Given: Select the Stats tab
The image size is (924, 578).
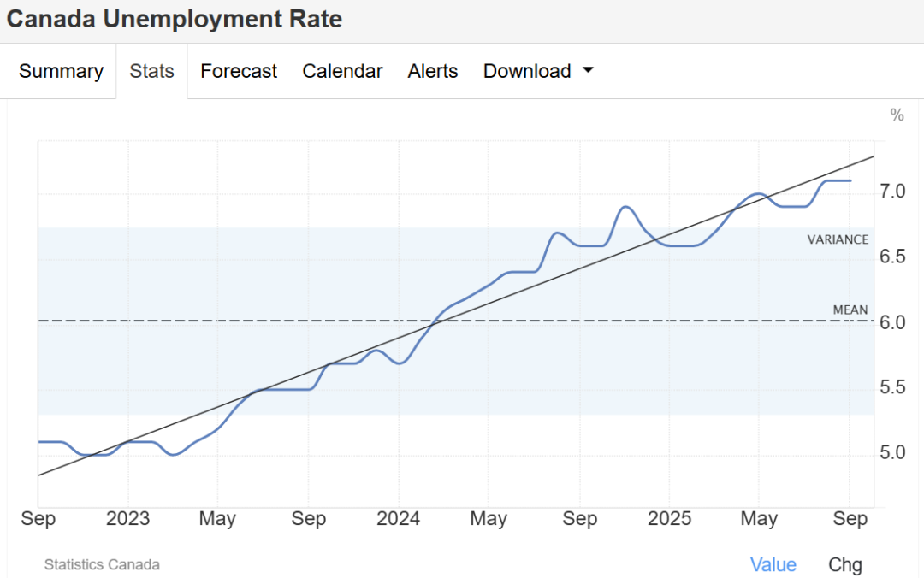Looking at the screenshot, I should click(151, 72).
